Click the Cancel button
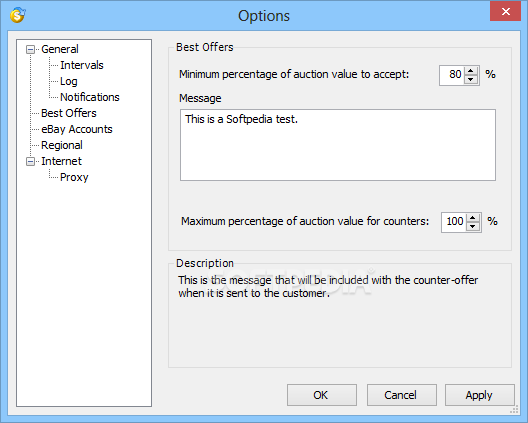Viewport: 528px width, 423px height. [401, 395]
